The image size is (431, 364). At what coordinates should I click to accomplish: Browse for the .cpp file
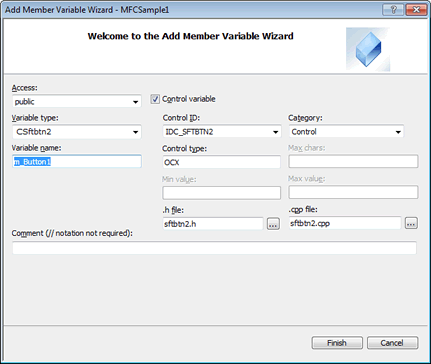pos(411,223)
